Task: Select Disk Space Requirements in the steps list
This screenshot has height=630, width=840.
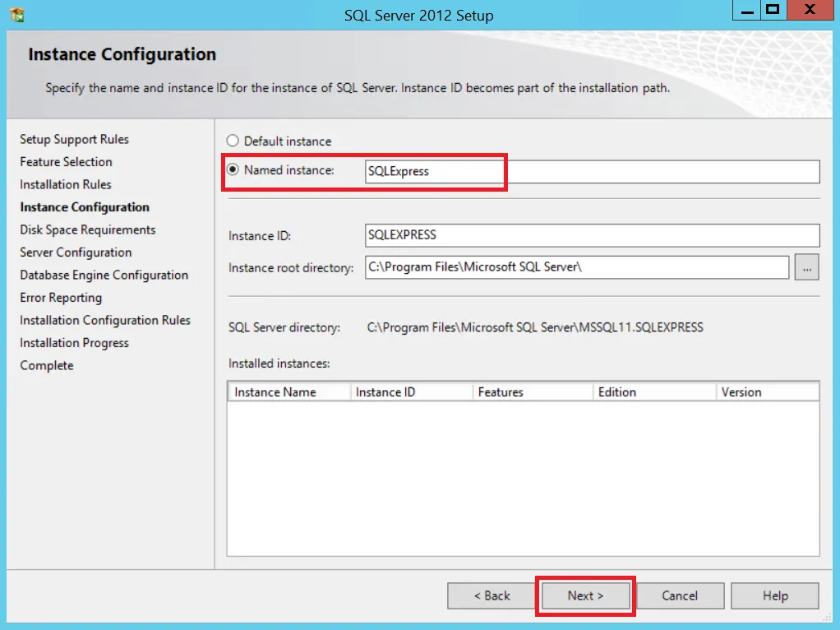Action: coord(87,229)
